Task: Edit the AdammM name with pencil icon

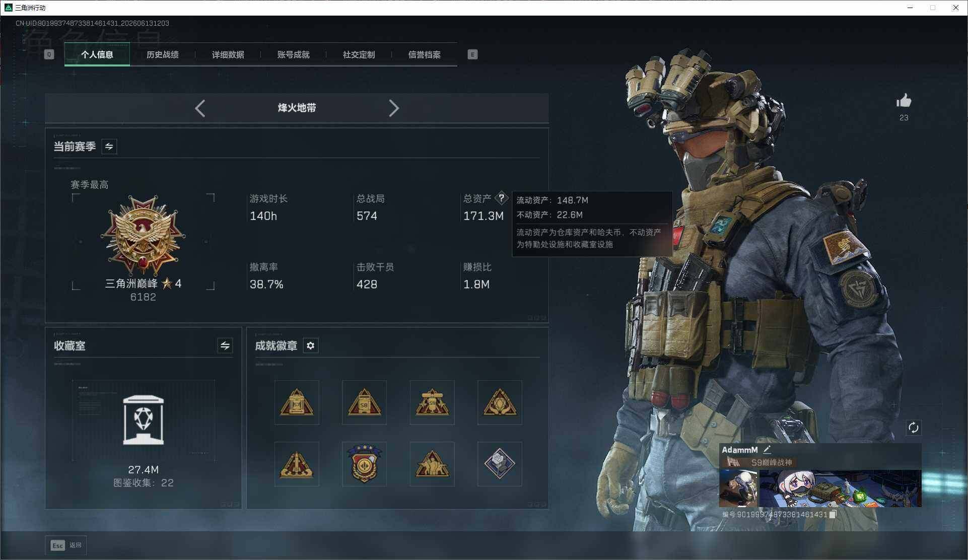Action: click(x=767, y=450)
